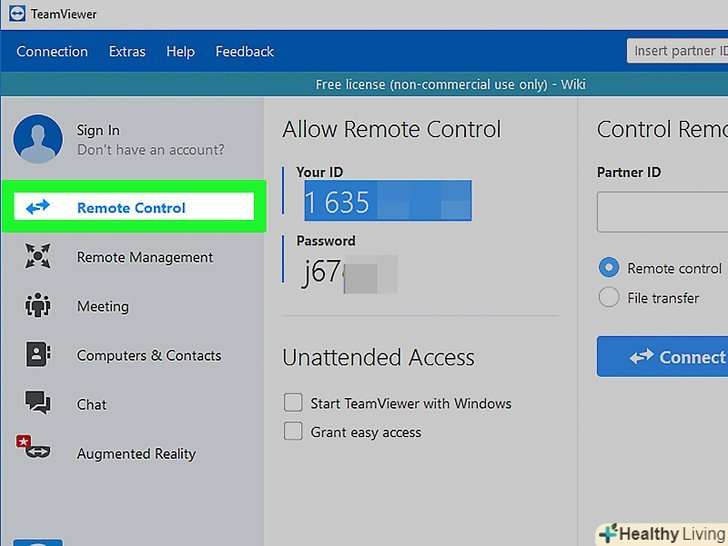Open the Help menu
The image size is (728, 546).
click(180, 51)
